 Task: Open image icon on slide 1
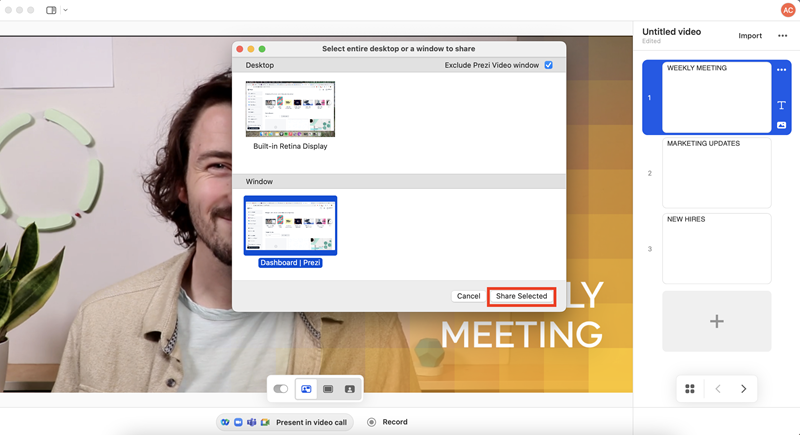(x=781, y=125)
